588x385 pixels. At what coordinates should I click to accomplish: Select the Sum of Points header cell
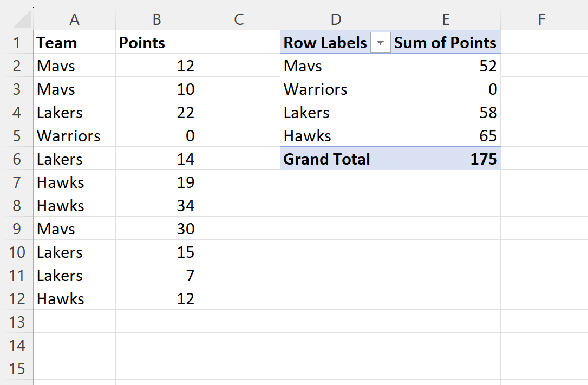(x=446, y=42)
